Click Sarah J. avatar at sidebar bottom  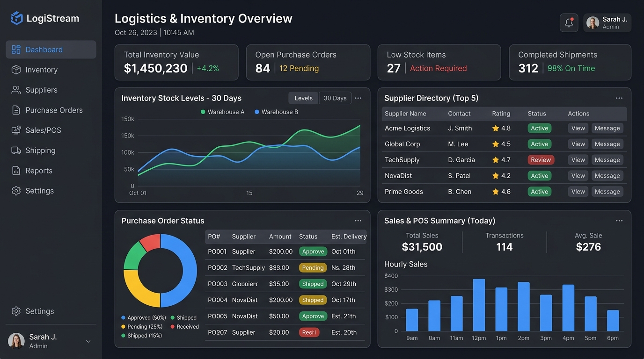[16, 341]
